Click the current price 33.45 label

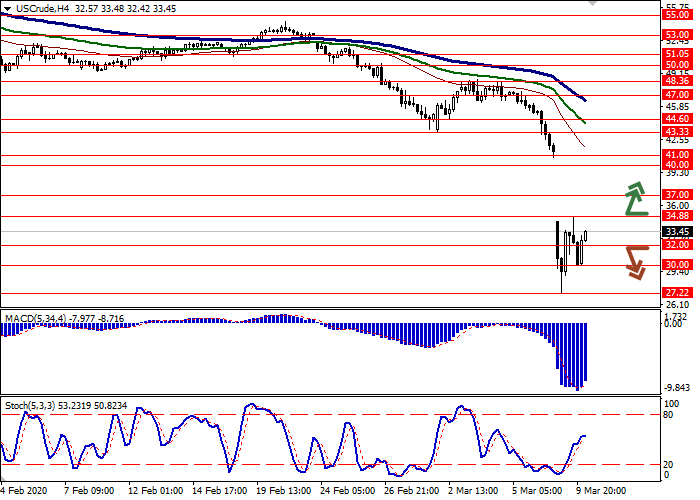[x=676, y=230]
